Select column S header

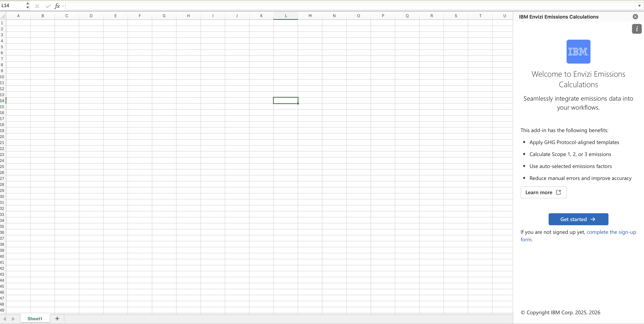pos(456,16)
